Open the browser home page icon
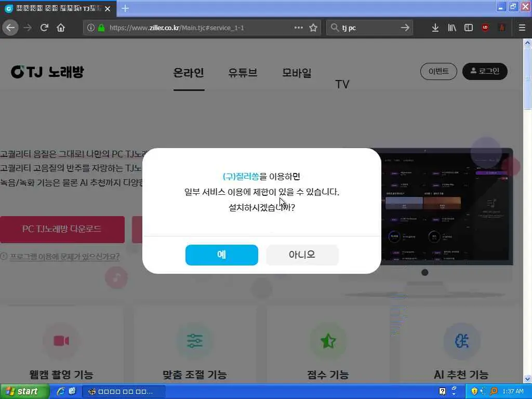This screenshot has width=532, height=399. [61, 28]
